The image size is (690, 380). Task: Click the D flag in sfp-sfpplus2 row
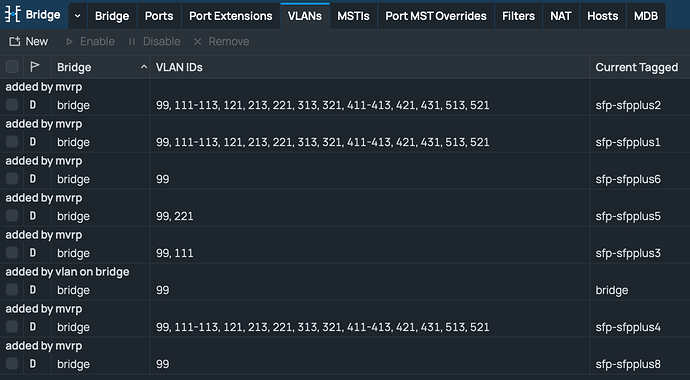click(33, 105)
